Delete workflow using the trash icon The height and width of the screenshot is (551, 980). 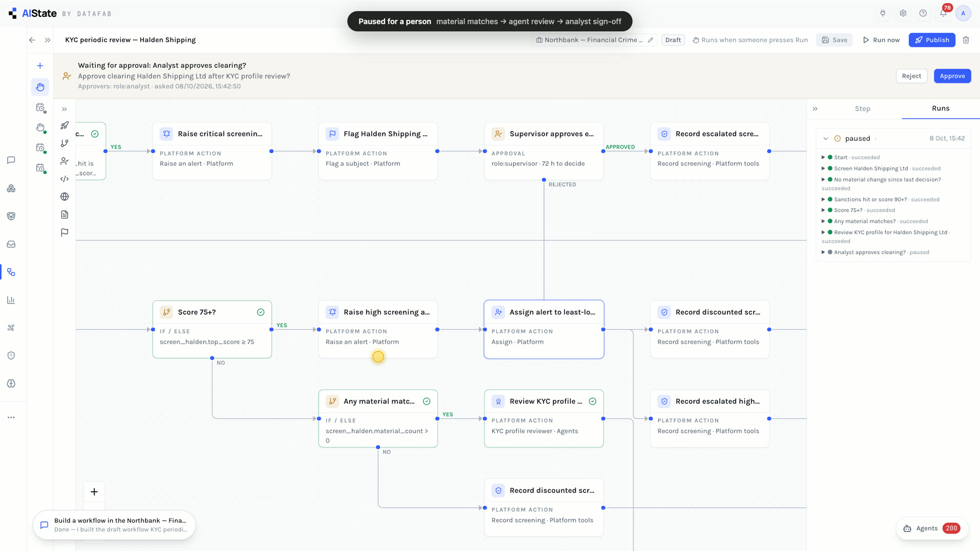click(966, 40)
